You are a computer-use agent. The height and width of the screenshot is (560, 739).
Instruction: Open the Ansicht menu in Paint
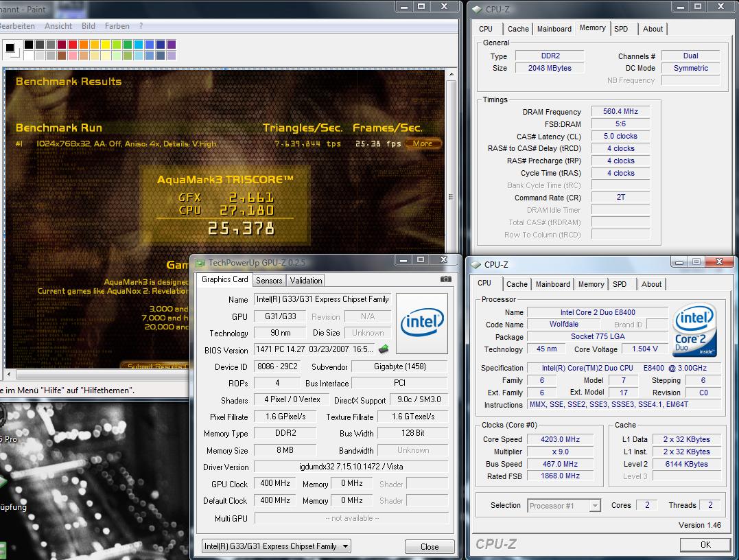[x=58, y=26]
